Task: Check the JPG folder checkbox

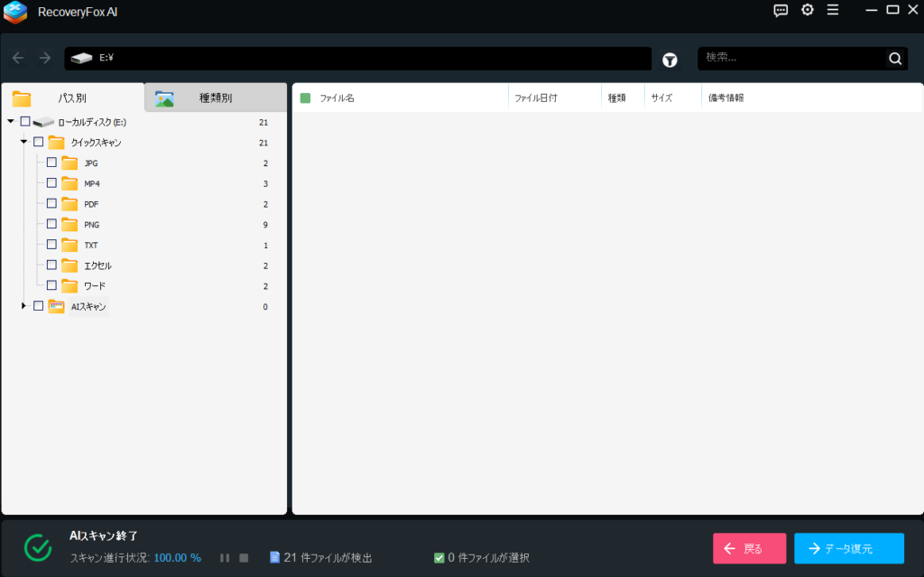Action: [x=51, y=163]
